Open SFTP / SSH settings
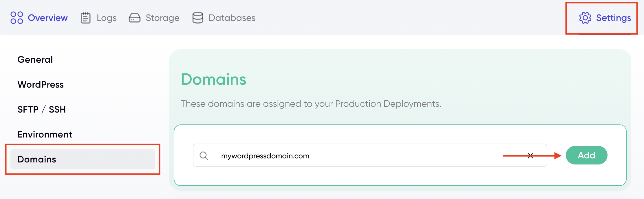Screen dimensions: 644x199 [42, 109]
